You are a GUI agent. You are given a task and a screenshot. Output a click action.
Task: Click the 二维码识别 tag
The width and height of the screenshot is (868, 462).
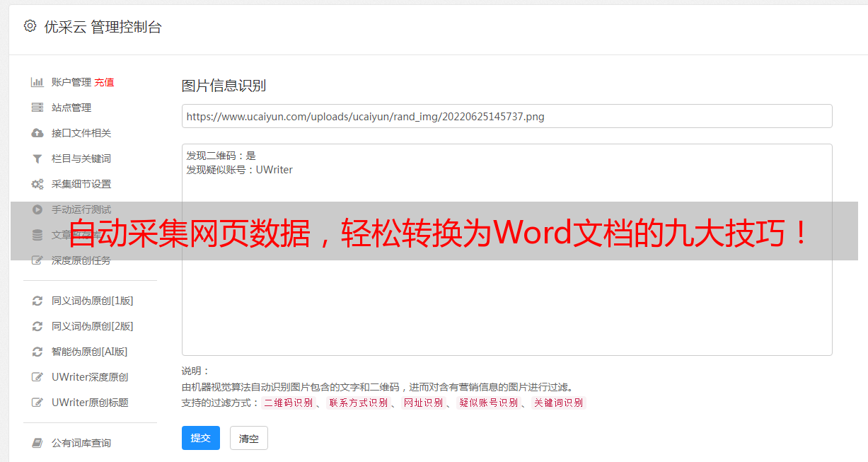tap(288, 403)
